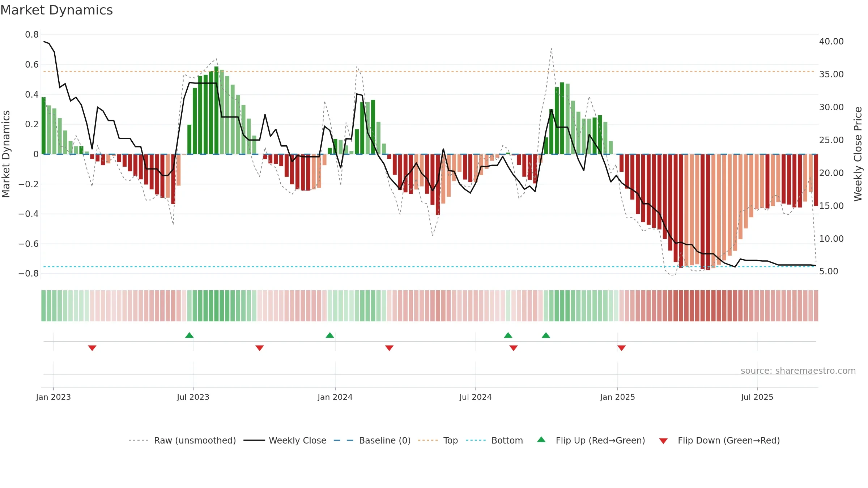
Task: Click the −0.4 left axis tick
Action: pyautogui.click(x=29, y=214)
